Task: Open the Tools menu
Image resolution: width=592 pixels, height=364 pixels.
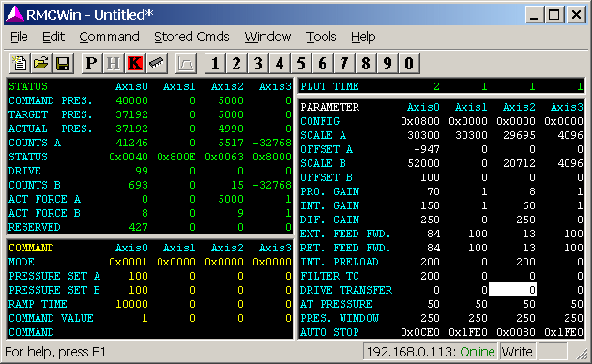Action: pos(321,37)
